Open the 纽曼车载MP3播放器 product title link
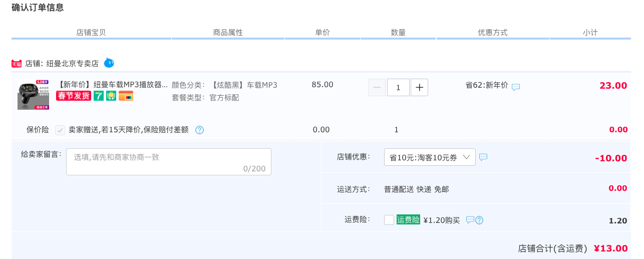Image resolution: width=644 pixels, height=259 pixels. tap(113, 85)
